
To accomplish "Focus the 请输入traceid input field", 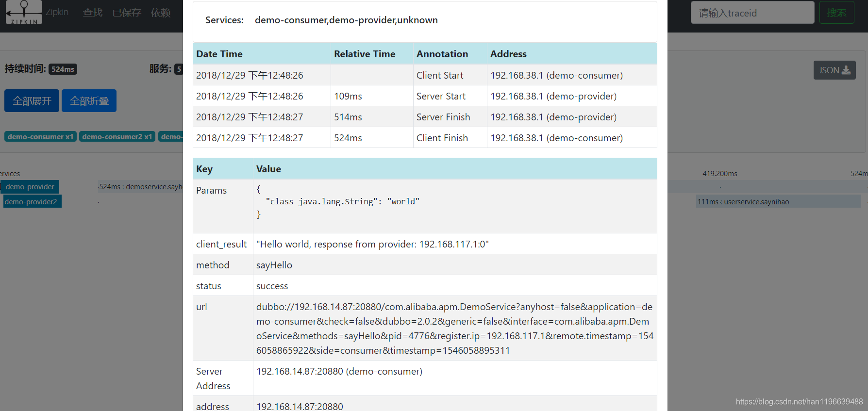I will pyautogui.click(x=752, y=13).
